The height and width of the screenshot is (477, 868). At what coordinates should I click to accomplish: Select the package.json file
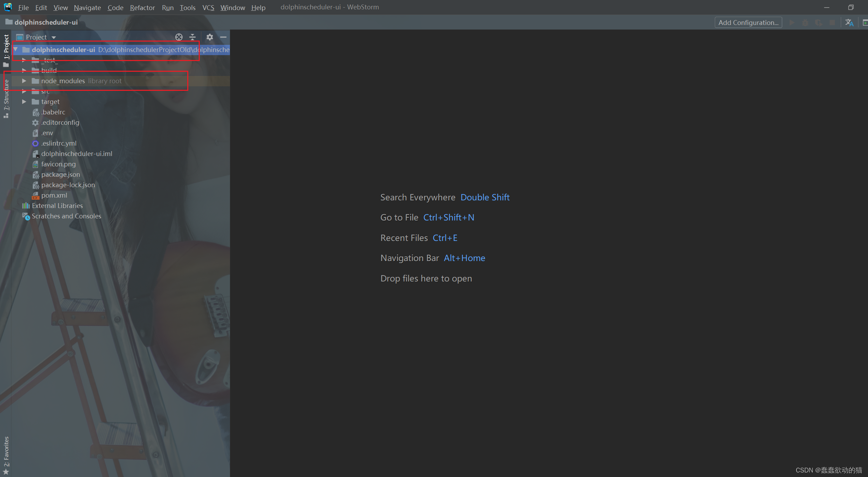[60, 174]
